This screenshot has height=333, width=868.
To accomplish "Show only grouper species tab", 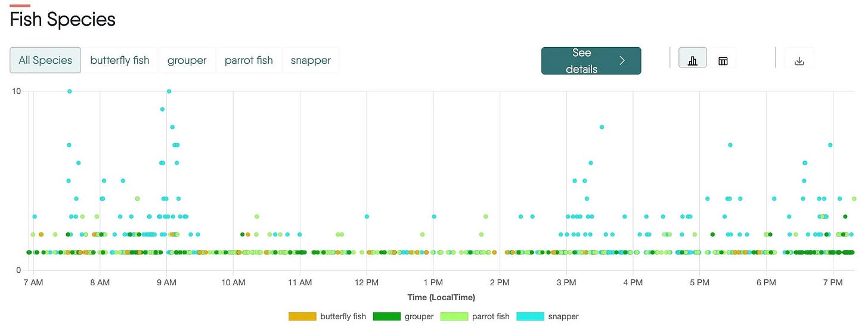I will (187, 60).
